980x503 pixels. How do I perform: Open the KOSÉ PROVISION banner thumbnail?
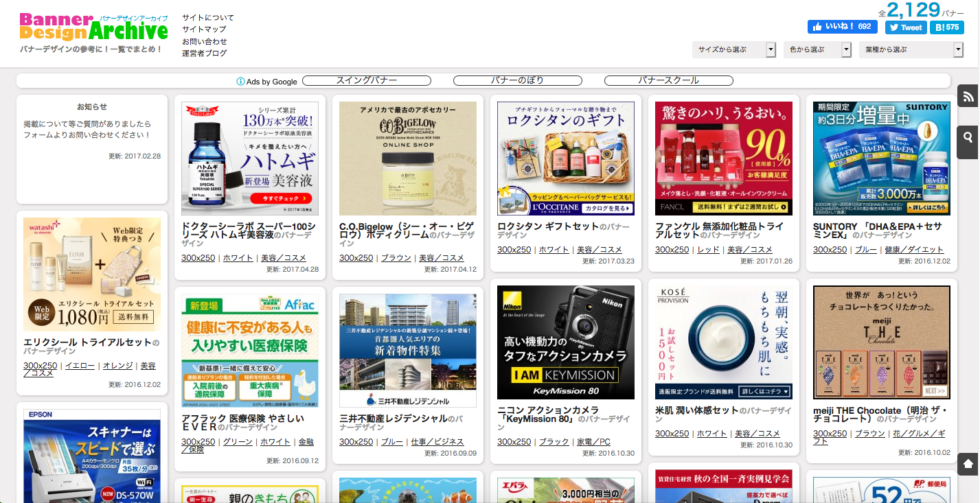click(724, 342)
